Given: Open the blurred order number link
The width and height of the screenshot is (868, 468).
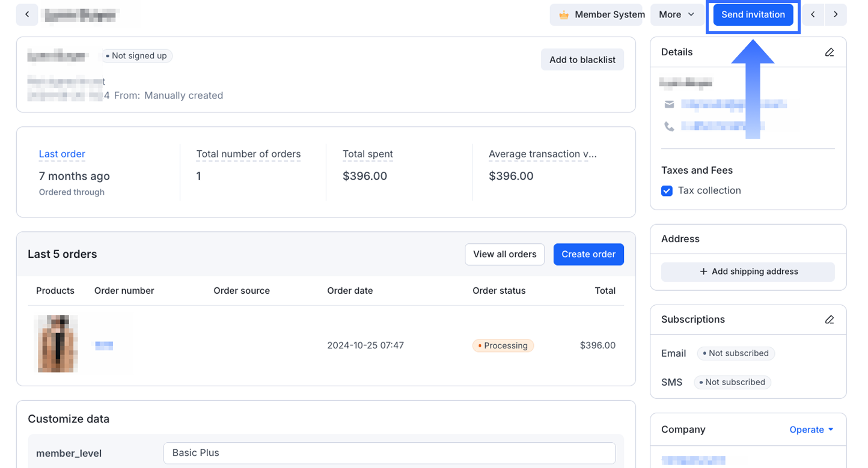Looking at the screenshot, I should tap(104, 345).
